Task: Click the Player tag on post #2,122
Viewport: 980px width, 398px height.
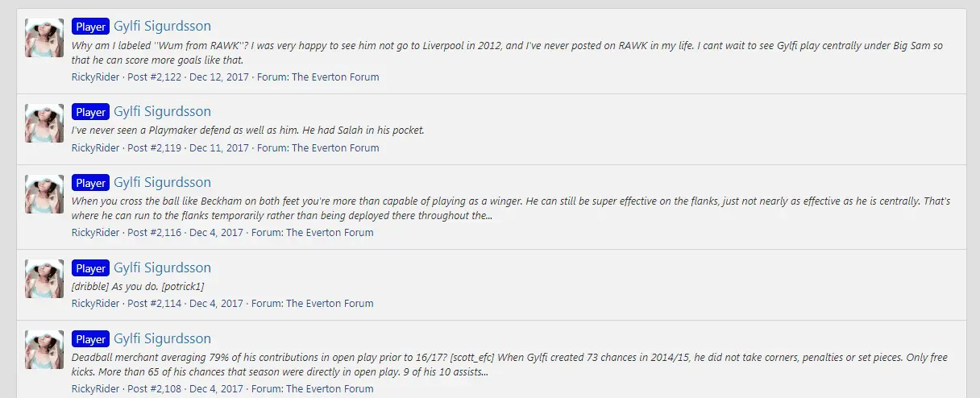Action: coord(90,27)
